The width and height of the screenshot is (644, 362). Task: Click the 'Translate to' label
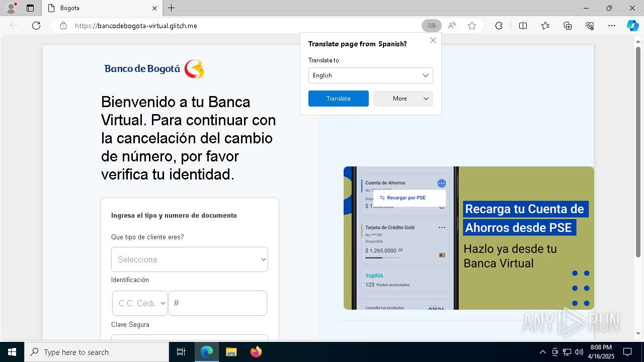point(324,60)
